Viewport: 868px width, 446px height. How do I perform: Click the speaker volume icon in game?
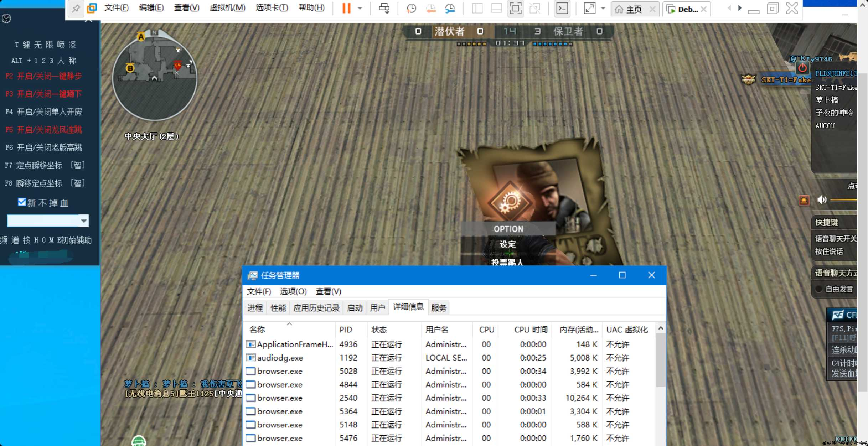click(x=822, y=200)
